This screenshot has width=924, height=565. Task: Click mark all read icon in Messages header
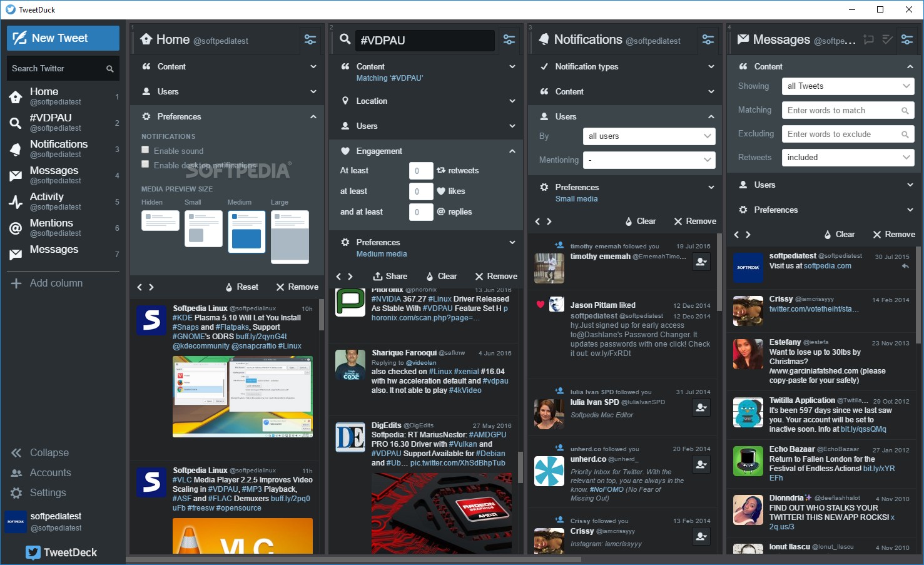[887, 39]
